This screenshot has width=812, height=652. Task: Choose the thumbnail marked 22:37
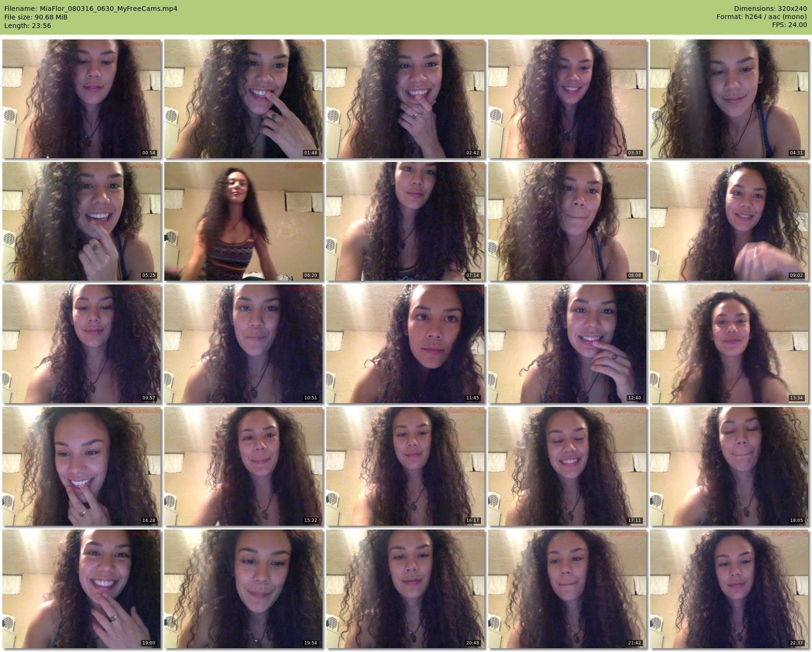pos(729,589)
